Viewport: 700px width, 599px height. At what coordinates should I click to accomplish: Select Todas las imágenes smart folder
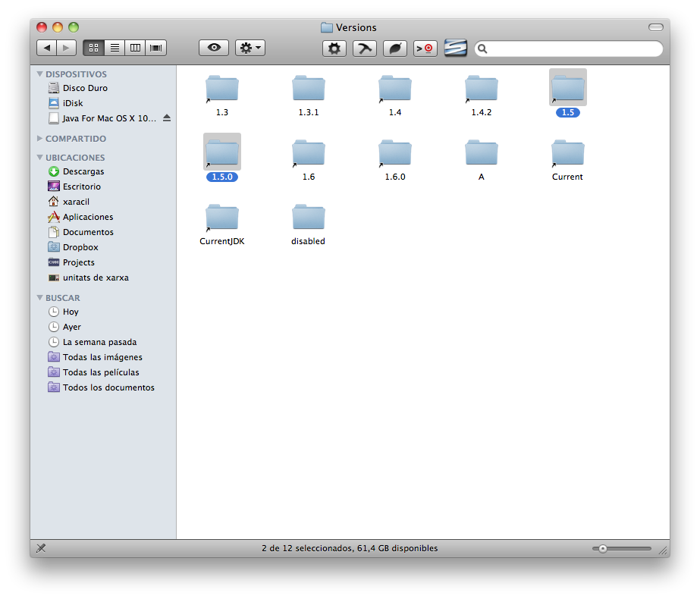pyautogui.click(x=102, y=357)
